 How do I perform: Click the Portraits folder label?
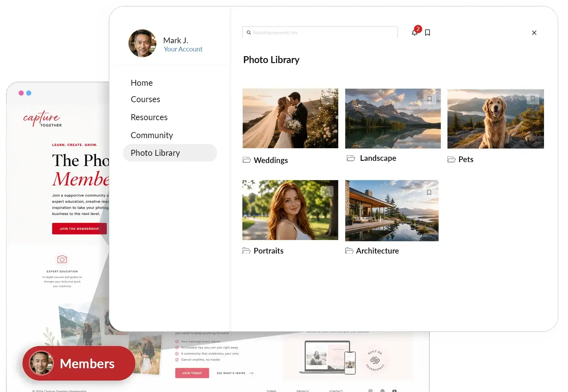point(269,251)
